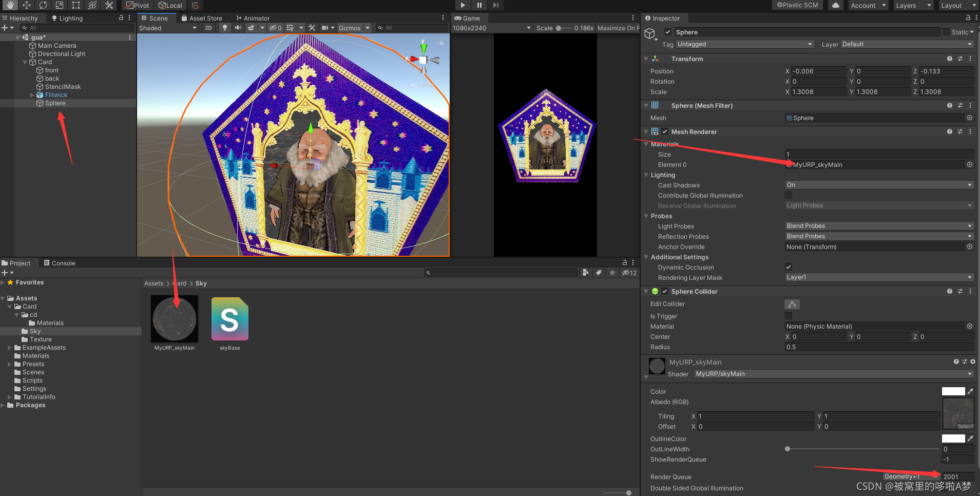Switch to the Lighting tab

tap(67, 18)
